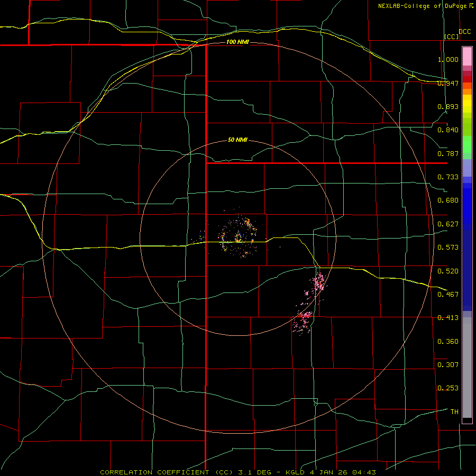This screenshot has height=476, width=476.
Task: Click the 0.413 value on the color scale
Action: [448, 318]
